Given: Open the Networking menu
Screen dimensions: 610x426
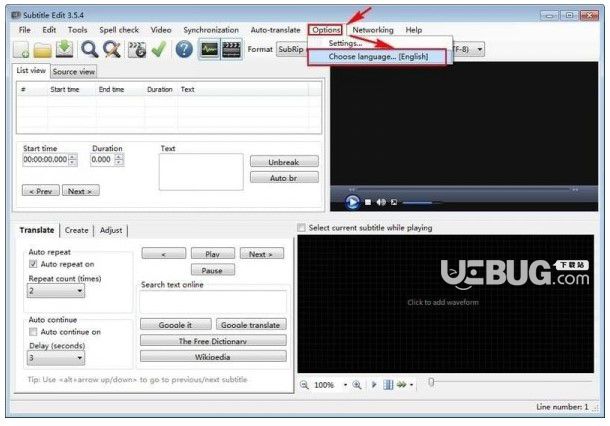Looking at the screenshot, I should click(x=373, y=30).
